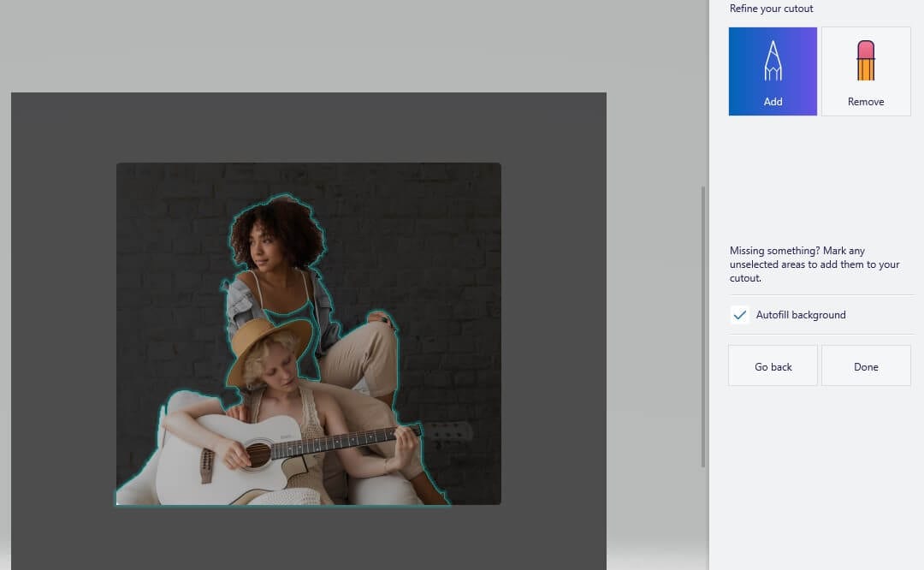Click the Go back button
The height and width of the screenshot is (570, 924).
tap(773, 366)
